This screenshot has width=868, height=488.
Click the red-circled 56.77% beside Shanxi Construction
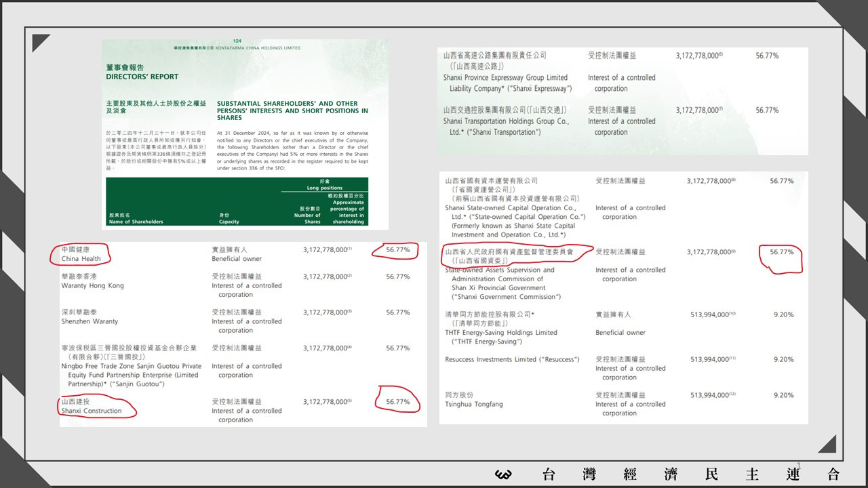pos(398,402)
